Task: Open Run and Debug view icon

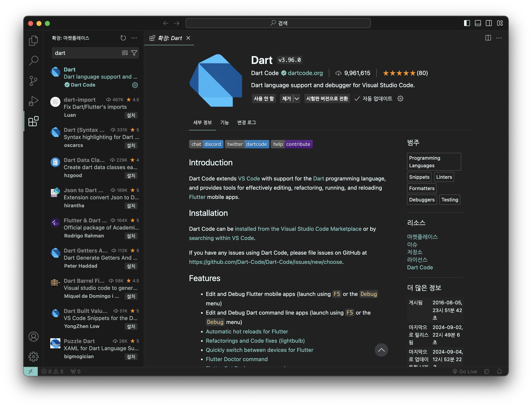Action: point(33,101)
